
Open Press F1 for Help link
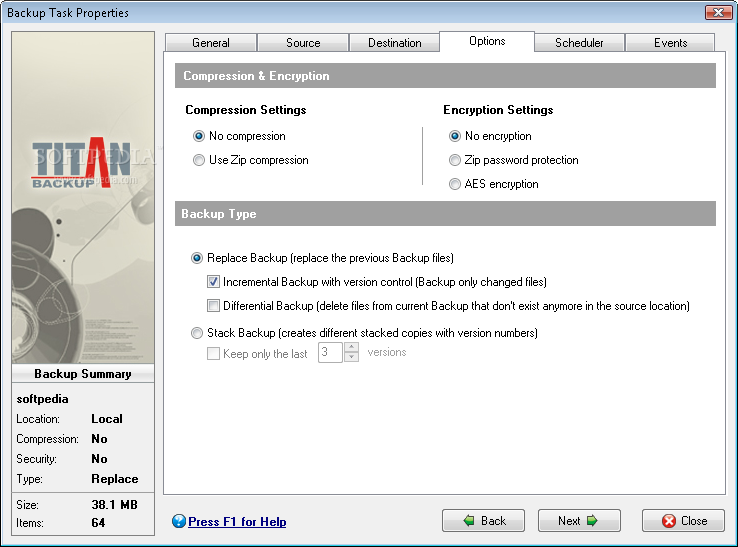coord(237,522)
